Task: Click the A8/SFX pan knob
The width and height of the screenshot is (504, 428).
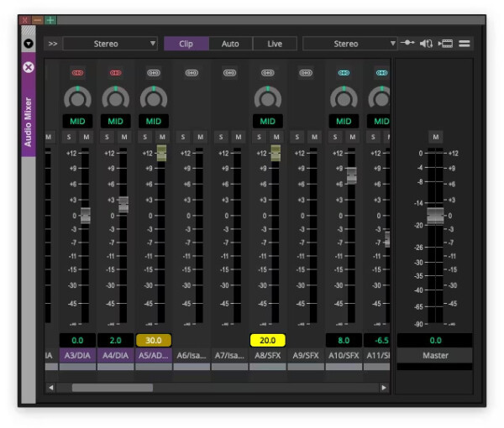Action: [x=267, y=97]
